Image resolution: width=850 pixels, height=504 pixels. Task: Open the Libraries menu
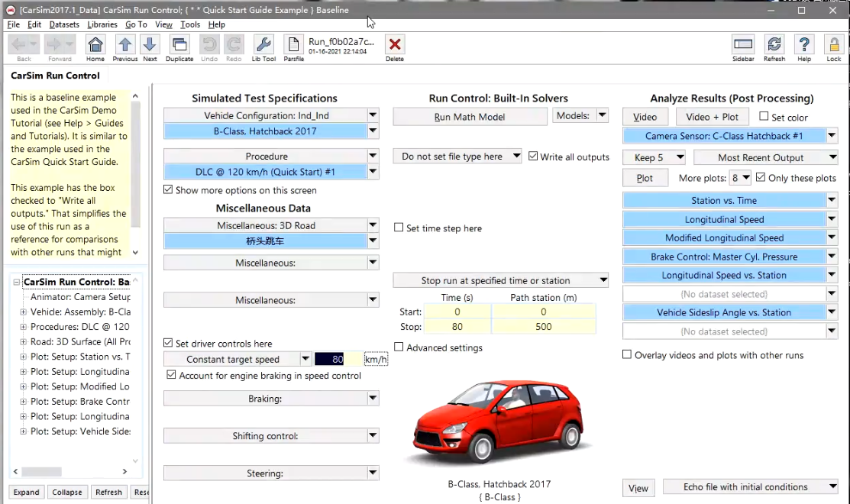click(x=102, y=24)
